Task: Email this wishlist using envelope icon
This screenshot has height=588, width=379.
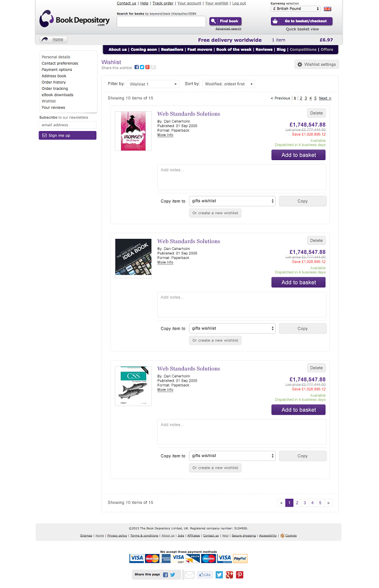Action: pos(153,67)
